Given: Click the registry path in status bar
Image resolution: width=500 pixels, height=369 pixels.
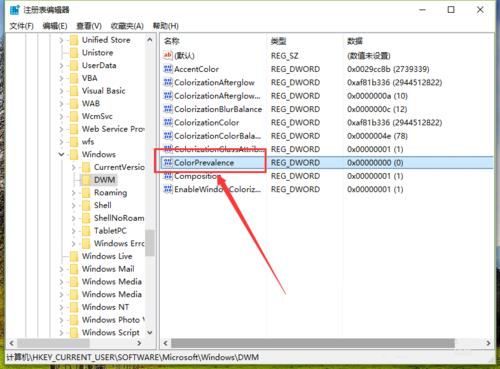Looking at the screenshot, I should click(133, 357).
